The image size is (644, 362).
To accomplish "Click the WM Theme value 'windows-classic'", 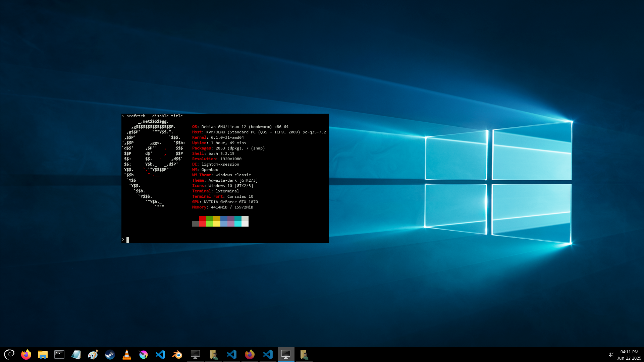I will 233,175.
